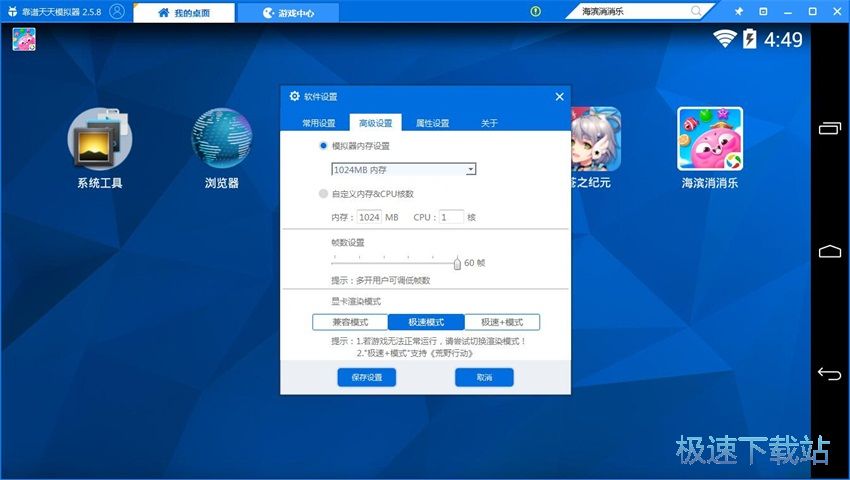Click the search magnifier icon
850x480 pixels.
696,11
